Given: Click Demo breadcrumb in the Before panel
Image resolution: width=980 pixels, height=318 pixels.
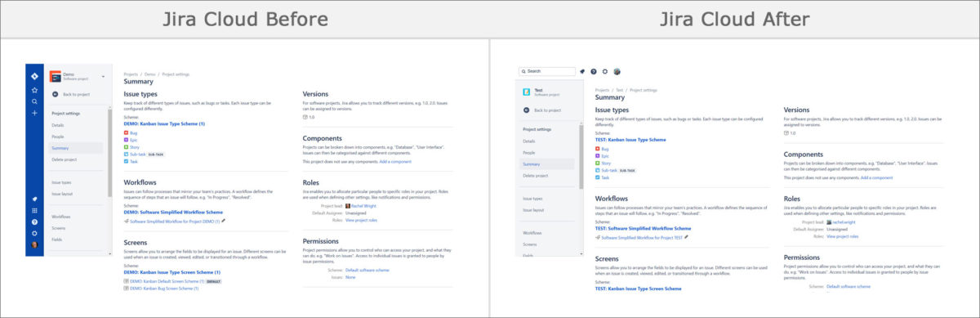Looking at the screenshot, I should tap(150, 74).
